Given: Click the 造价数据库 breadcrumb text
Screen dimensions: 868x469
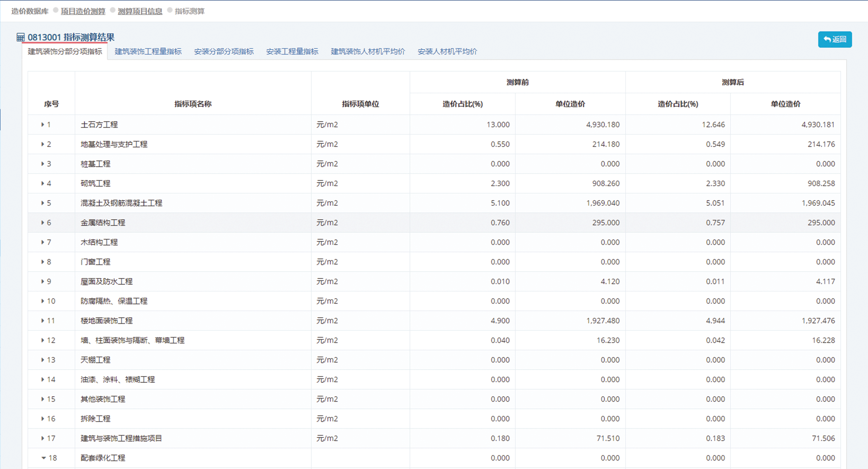Looking at the screenshot, I should coord(30,11).
